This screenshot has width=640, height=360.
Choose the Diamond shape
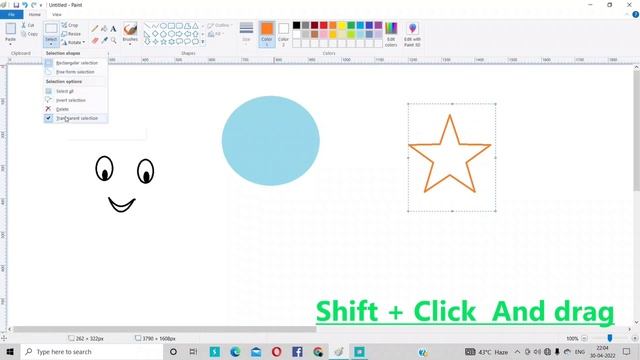click(155, 34)
